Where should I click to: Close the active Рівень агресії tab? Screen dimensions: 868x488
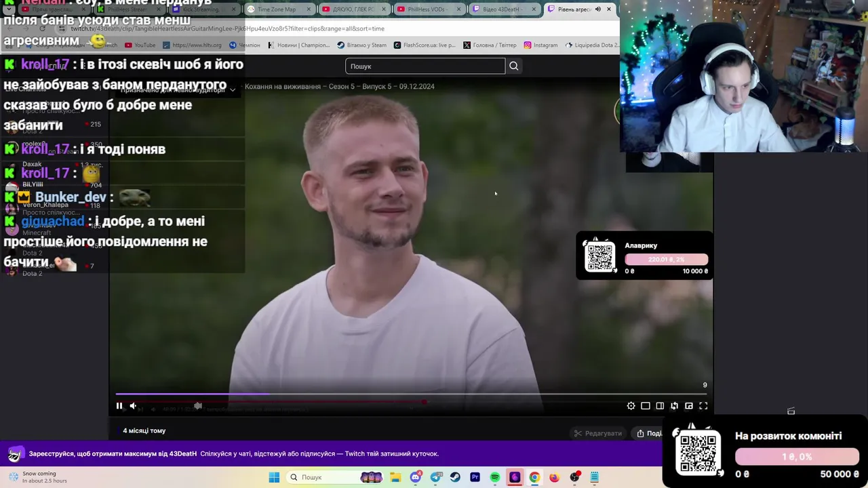(609, 9)
